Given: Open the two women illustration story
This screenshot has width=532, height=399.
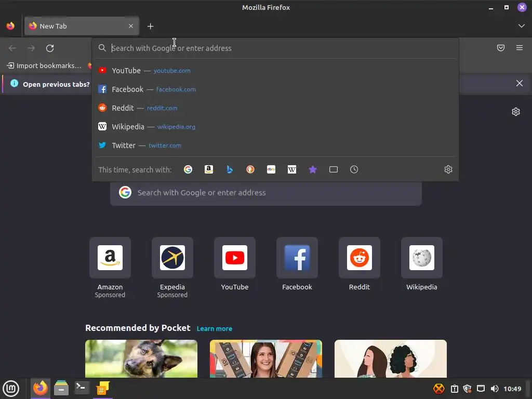Looking at the screenshot, I should (x=391, y=358).
